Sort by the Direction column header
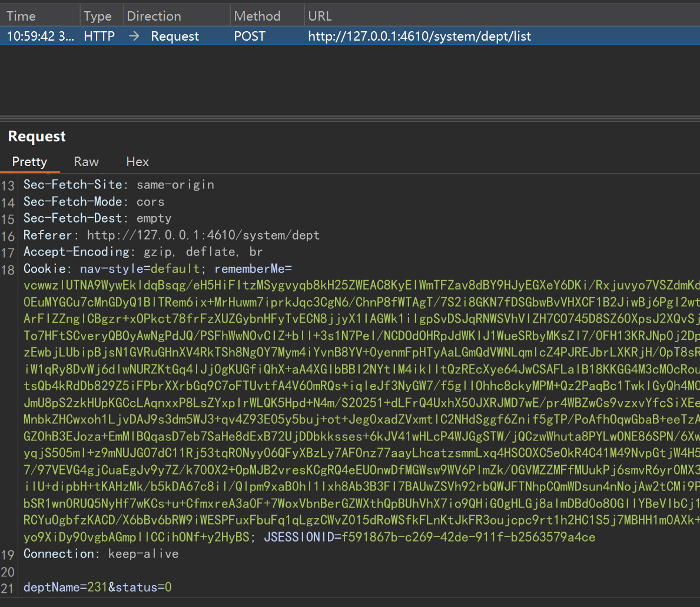 coord(154,16)
